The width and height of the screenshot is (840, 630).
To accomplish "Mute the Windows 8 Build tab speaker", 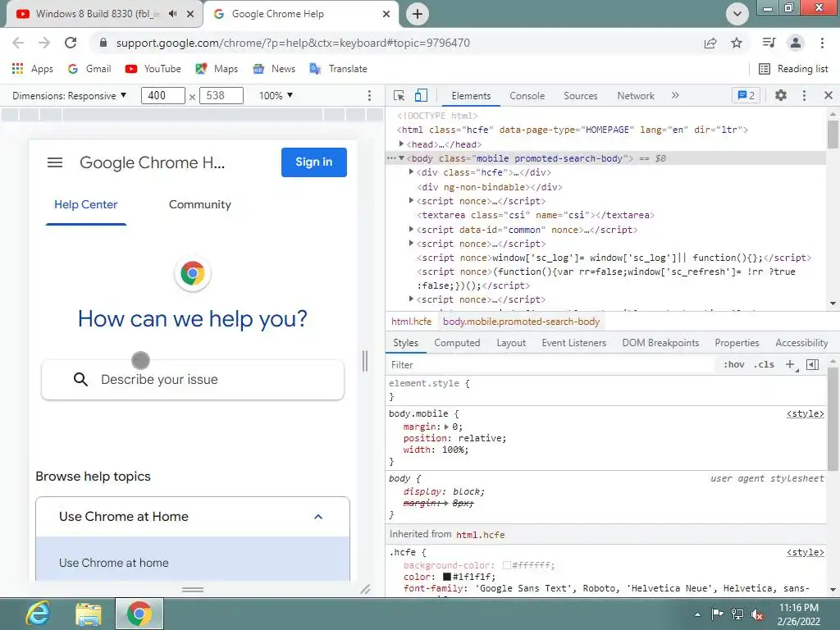I will pyautogui.click(x=172, y=14).
